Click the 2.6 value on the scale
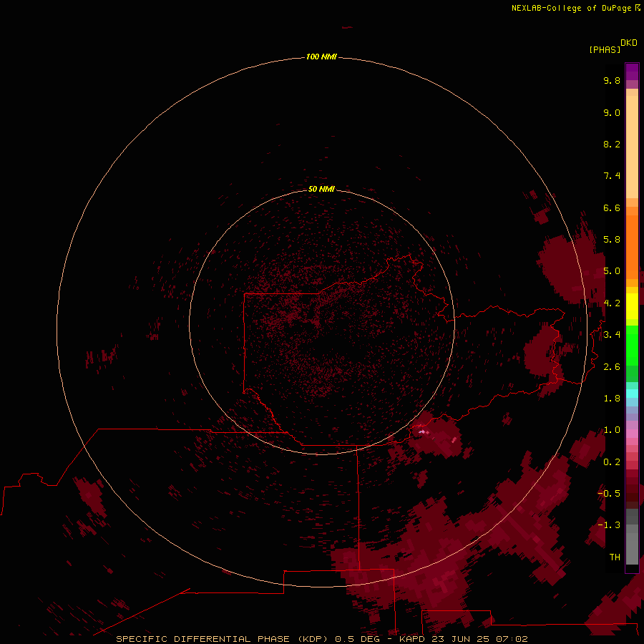 tap(612, 367)
